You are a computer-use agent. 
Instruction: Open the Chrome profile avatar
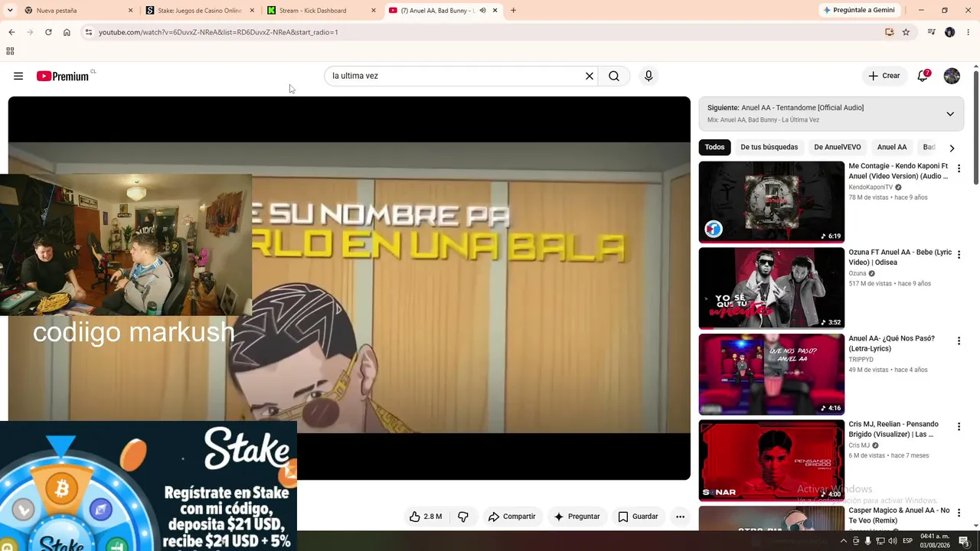[x=950, y=32]
